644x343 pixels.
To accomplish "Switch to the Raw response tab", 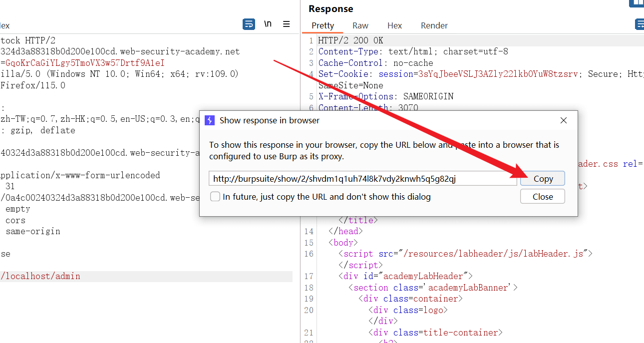I will tap(360, 25).
